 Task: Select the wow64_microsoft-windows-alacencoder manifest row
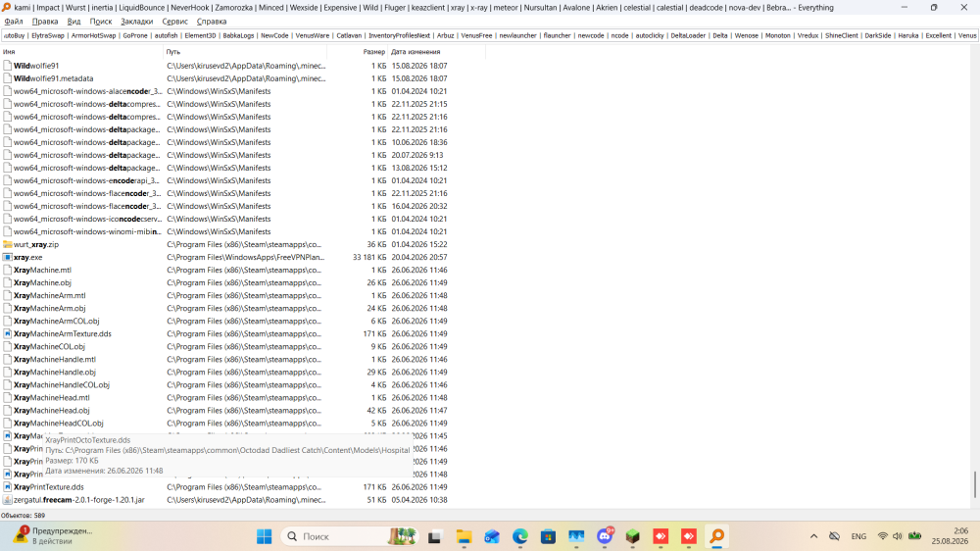[x=225, y=91]
